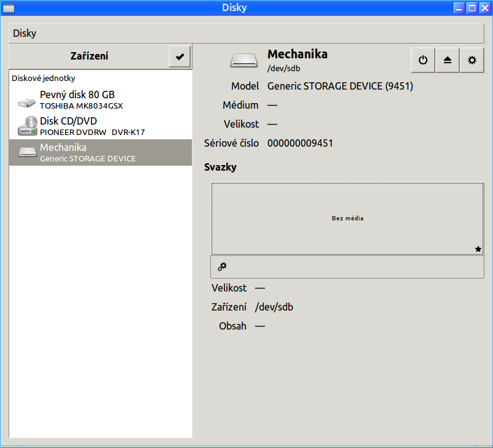The image size is (493, 448).
Task: Close the Disky window
Action: [x=485, y=8]
